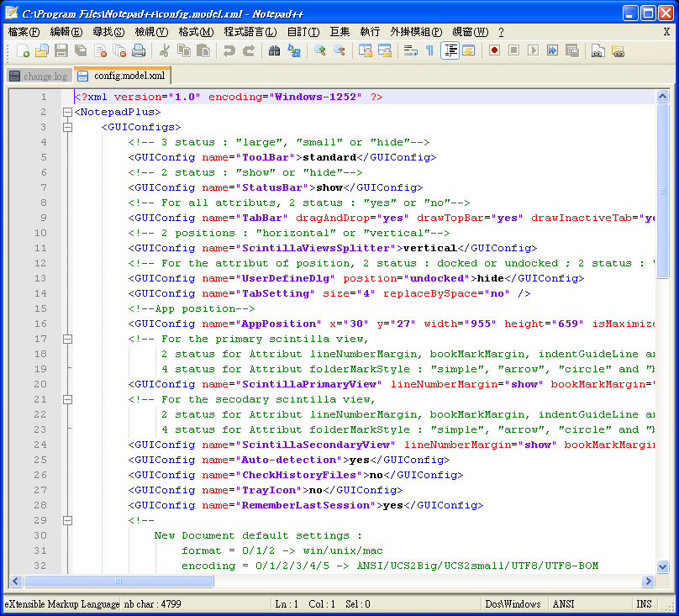Collapse the GUIConfigs fold on line 3

tap(67, 128)
